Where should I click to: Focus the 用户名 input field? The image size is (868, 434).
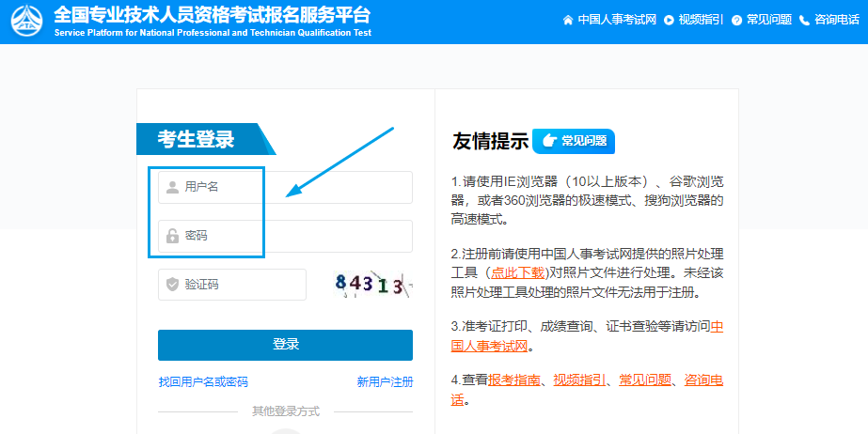285,188
